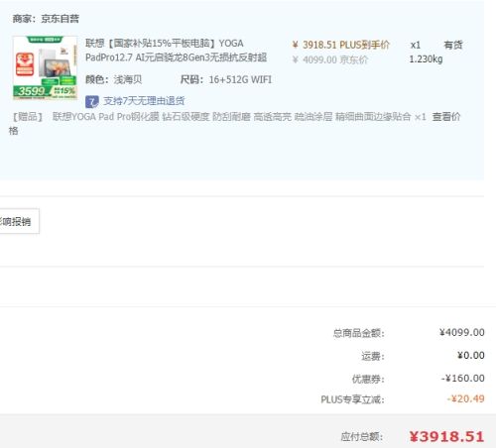
Task: Click the blue 7-day return icon
Action: (x=92, y=101)
